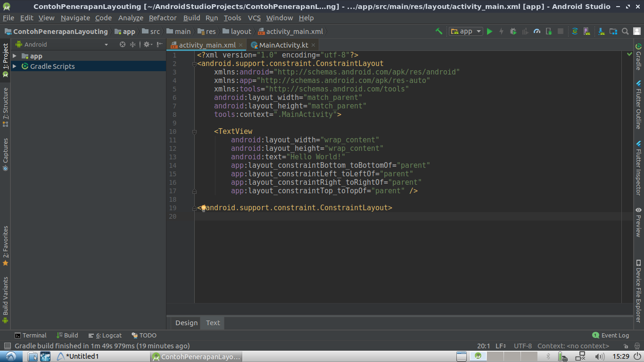Toggle the Device File Explorer panel
This screenshot has width=644, height=362.
click(638, 291)
